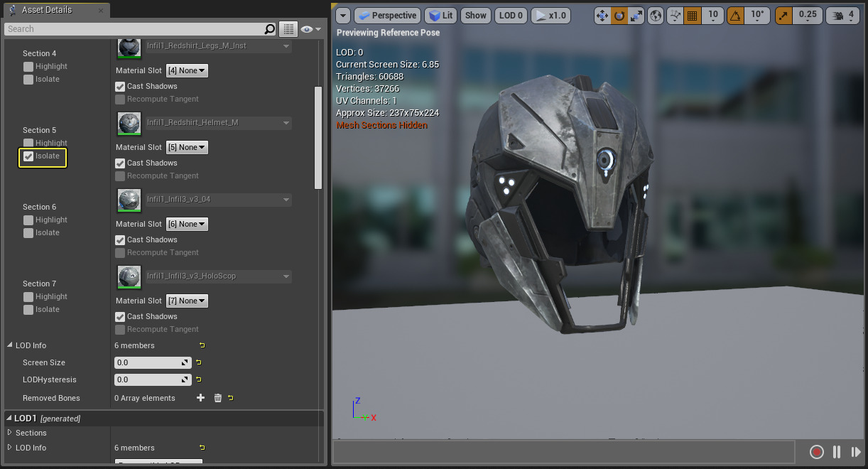Click the LOD 0 button

click(x=511, y=15)
